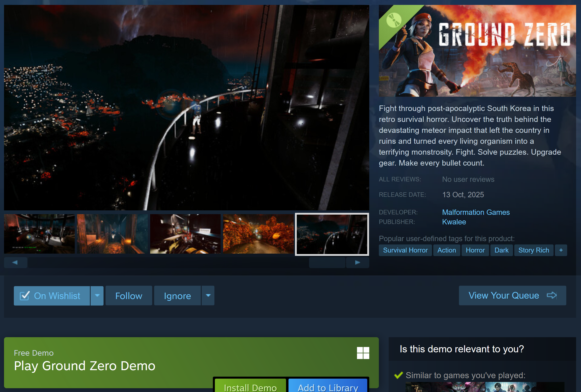The width and height of the screenshot is (581, 392).
Task: Click the right scroll arrow under thumbnails
Action: coord(357,263)
